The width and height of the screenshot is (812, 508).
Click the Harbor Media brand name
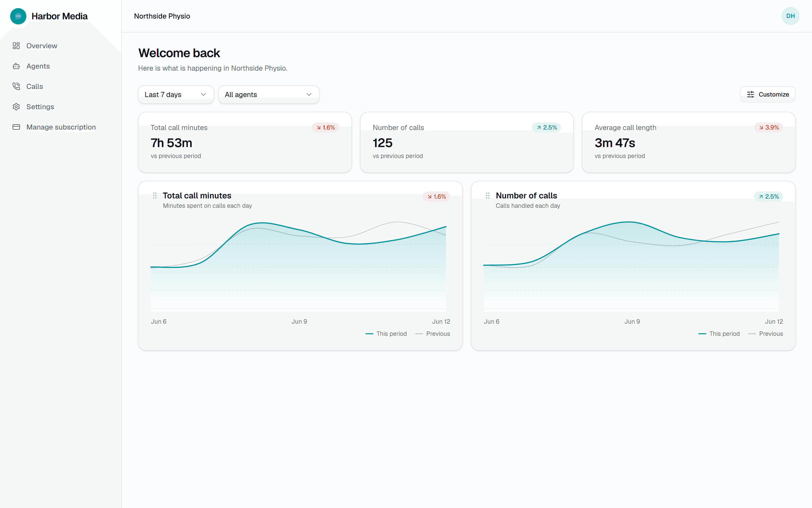click(59, 16)
